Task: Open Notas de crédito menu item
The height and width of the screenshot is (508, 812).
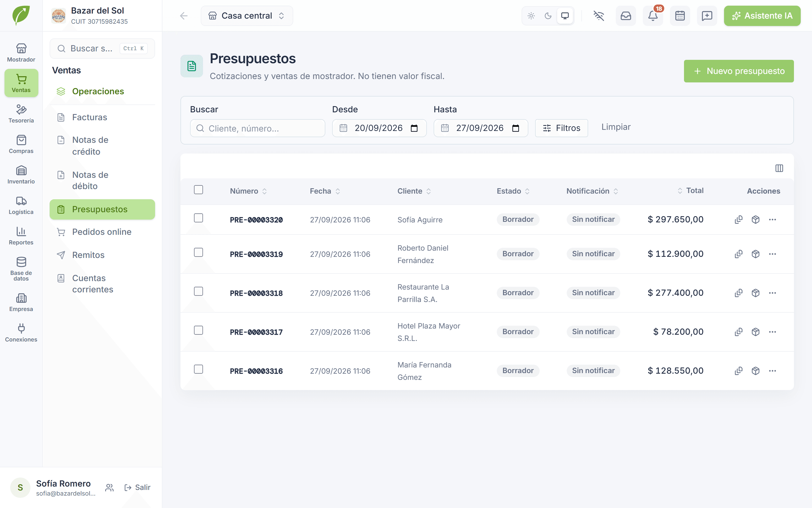Action: (102, 145)
